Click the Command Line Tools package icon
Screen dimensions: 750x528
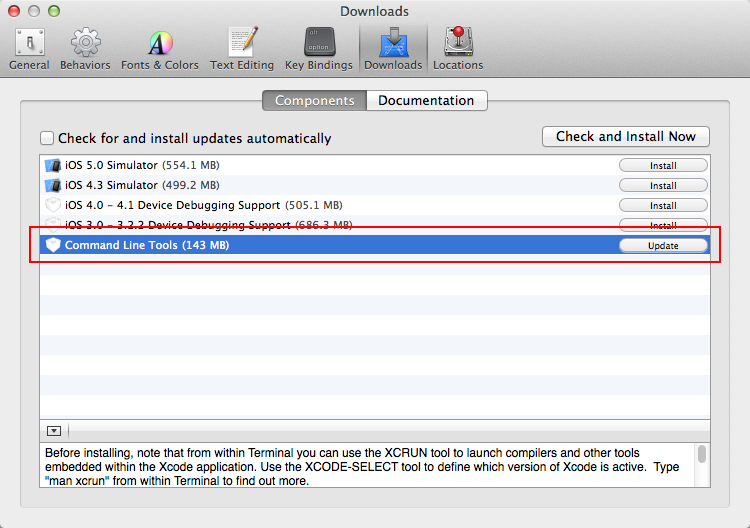[x=53, y=245]
